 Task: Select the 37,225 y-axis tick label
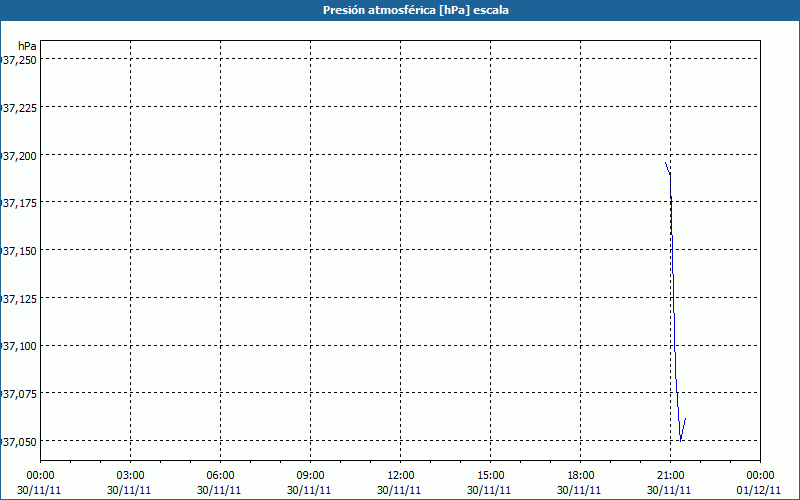click(19, 108)
